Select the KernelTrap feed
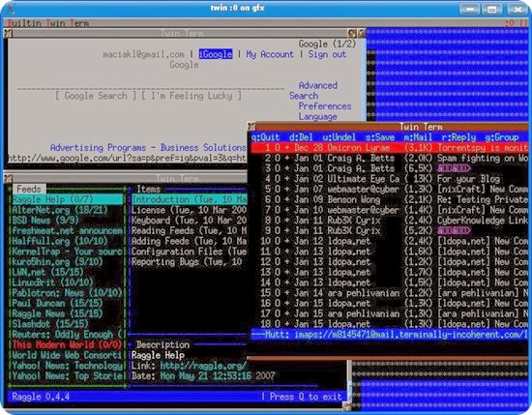Image resolution: width=532 pixels, height=415 pixels. pos(68,252)
